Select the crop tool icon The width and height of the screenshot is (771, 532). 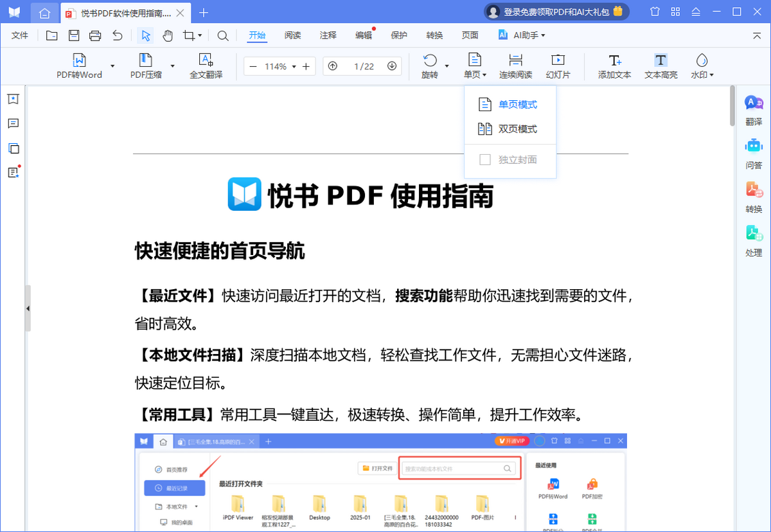(189, 35)
